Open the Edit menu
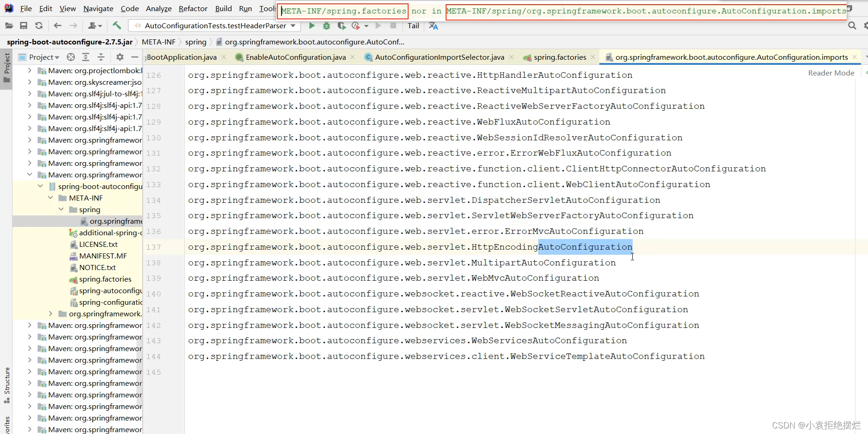Image resolution: width=868 pixels, height=434 pixels. (46, 8)
